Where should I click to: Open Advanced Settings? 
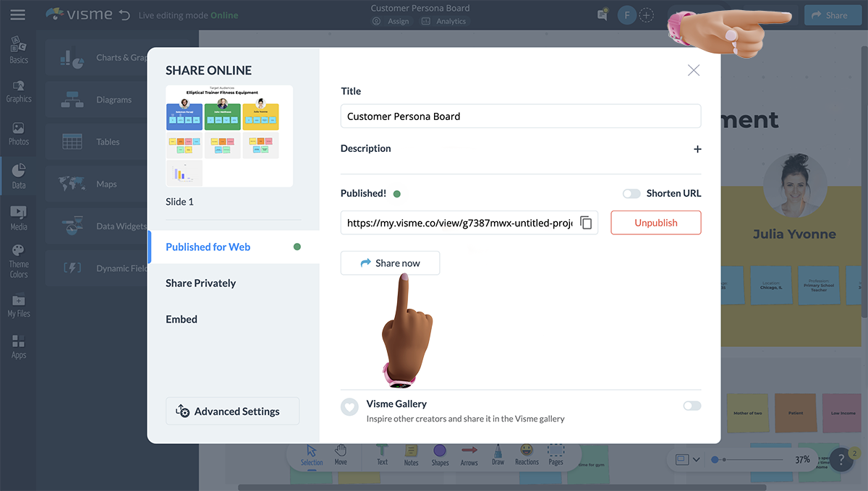point(232,411)
